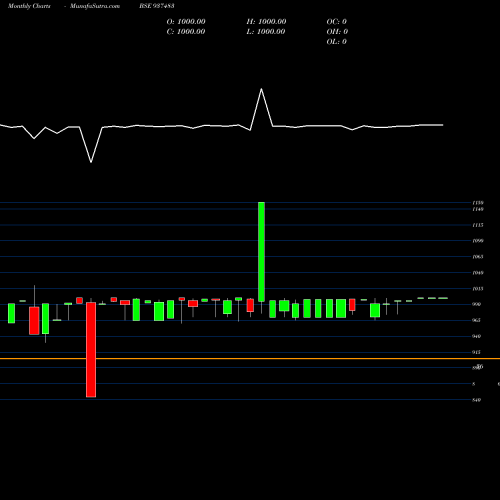Select the 'L: 1000.00' low value

point(266,32)
